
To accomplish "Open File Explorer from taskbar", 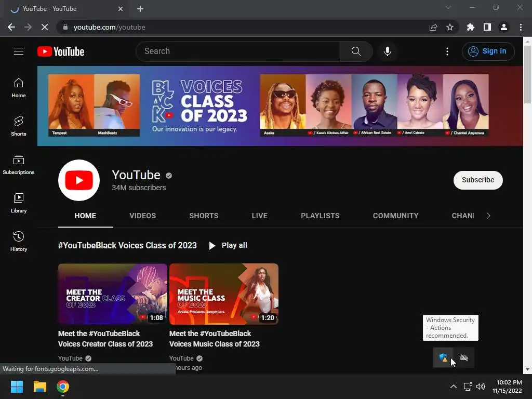I will (39, 387).
